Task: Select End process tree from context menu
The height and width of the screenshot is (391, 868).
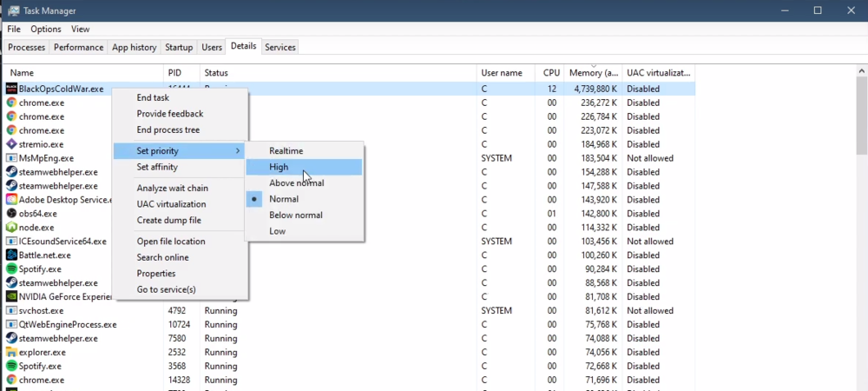Action: coord(168,129)
